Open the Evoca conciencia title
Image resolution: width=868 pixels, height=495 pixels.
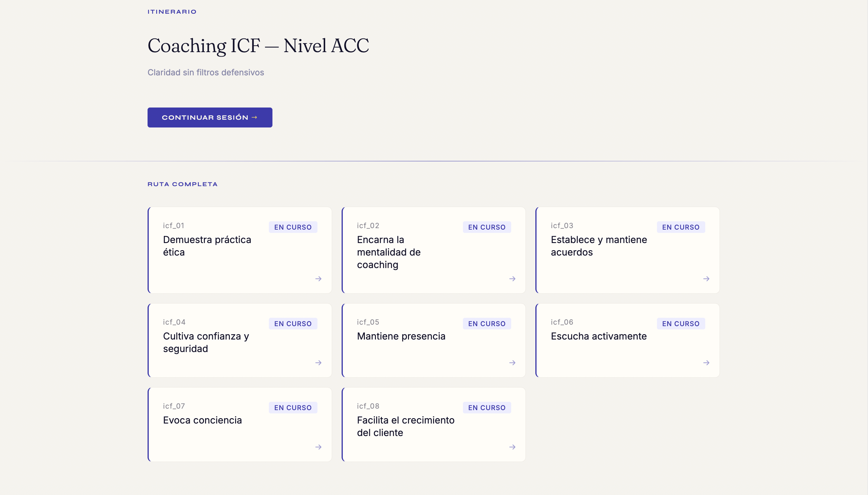pyautogui.click(x=202, y=420)
